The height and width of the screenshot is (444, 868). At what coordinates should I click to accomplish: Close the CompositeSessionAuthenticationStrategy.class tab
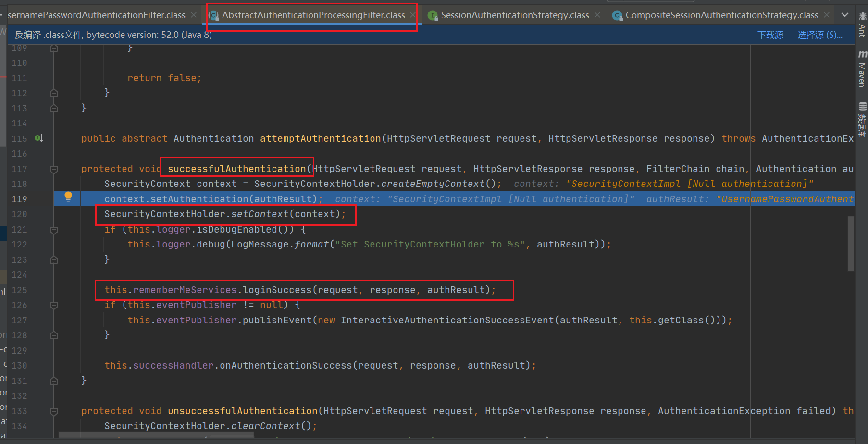click(827, 15)
